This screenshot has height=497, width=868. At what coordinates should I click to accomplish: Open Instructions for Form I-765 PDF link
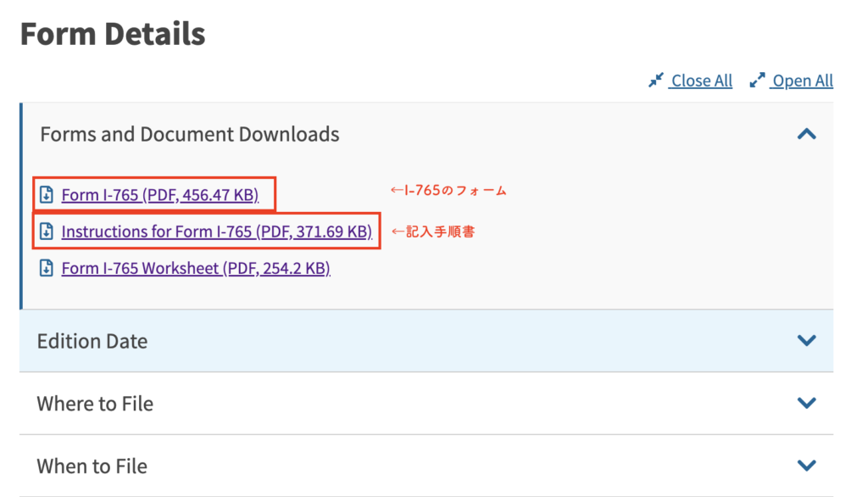216,232
